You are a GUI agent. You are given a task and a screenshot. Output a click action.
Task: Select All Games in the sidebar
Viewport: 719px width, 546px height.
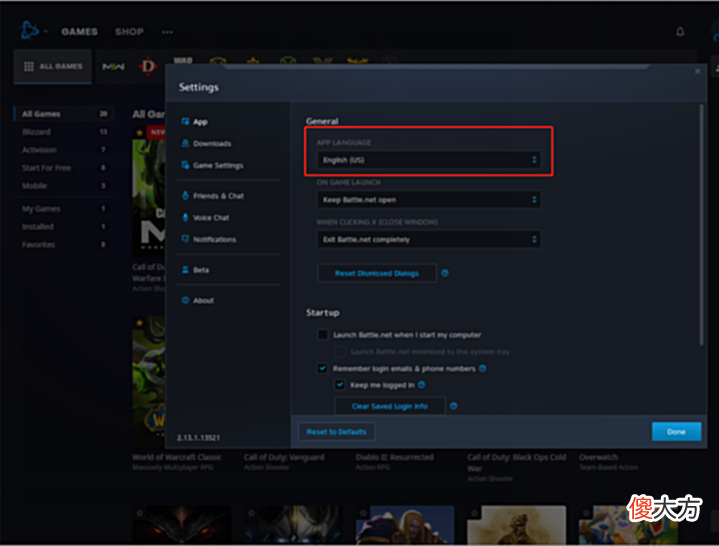(x=64, y=114)
